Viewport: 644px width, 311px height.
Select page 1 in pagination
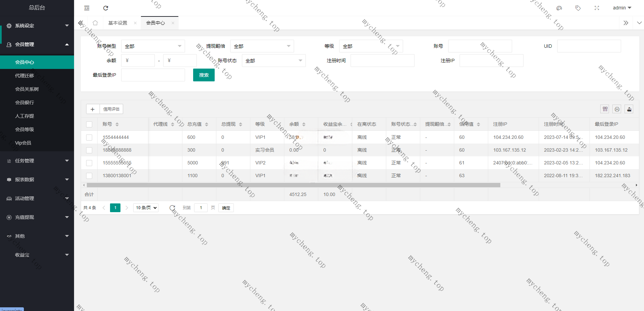[x=115, y=208]
